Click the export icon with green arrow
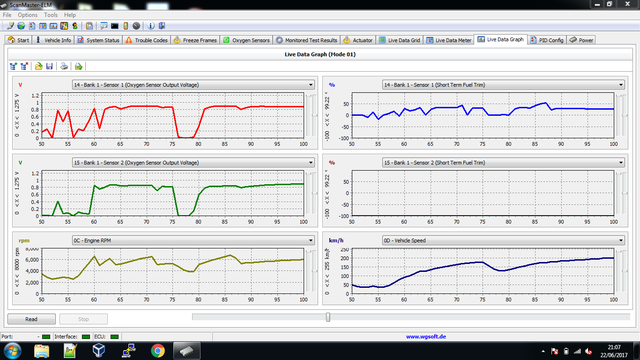This screenshot has height=360, width=640. pos(78,66)
